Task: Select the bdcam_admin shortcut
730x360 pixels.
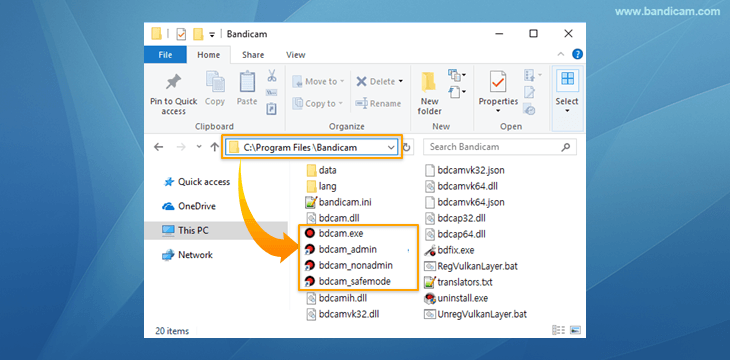Action: click(341, 250)
